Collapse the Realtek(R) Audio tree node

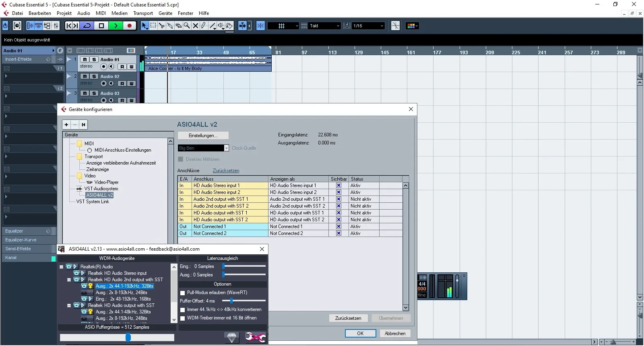pyautogui.click(x=62, y=267)
